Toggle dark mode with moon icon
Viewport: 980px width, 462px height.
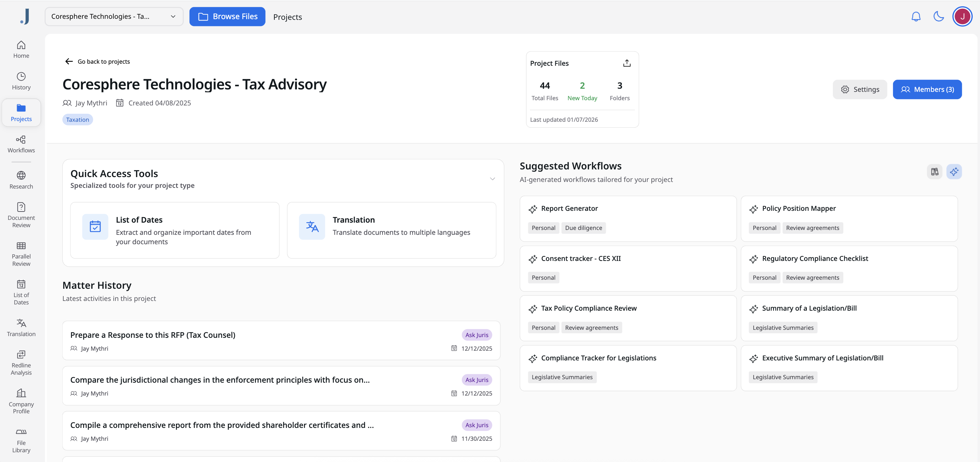[939, 16]
